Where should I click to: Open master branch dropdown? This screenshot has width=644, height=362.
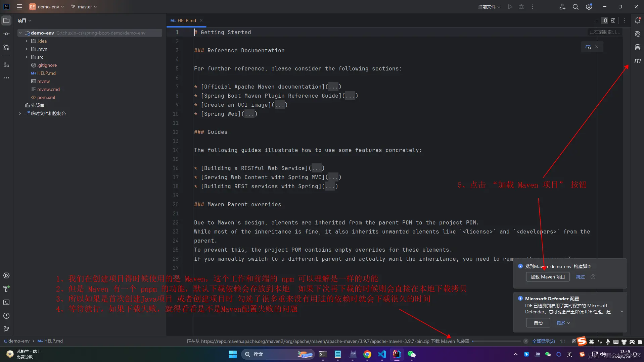click(84, 7)
